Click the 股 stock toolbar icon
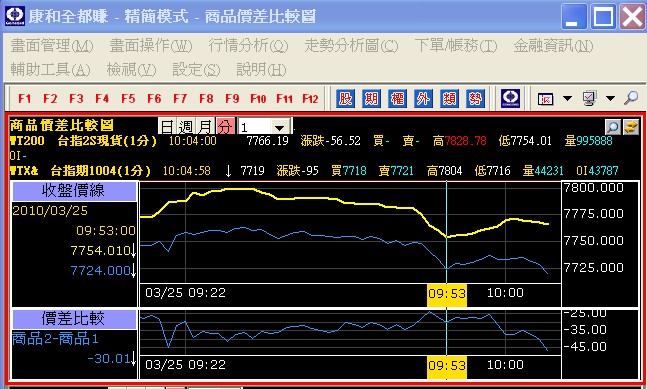 (x=345, y=99)
